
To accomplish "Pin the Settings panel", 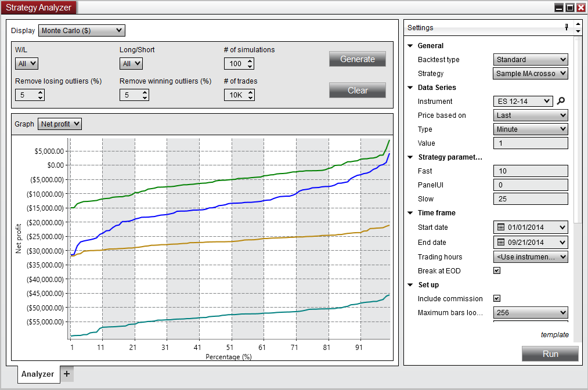I will coord(567,27).
